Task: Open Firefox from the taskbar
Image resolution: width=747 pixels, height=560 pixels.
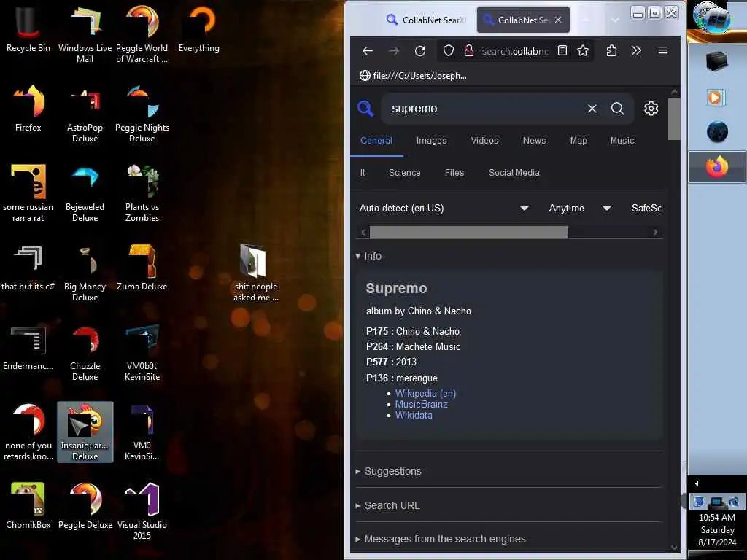Action: click(717, 167)
